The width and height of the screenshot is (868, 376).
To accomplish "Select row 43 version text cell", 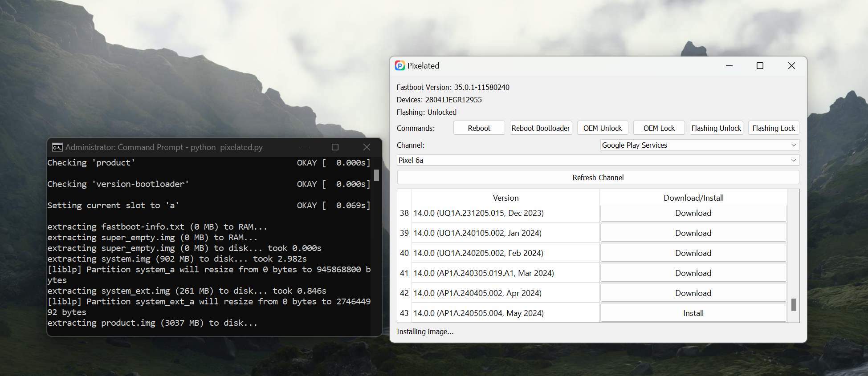I will (505, 313).
